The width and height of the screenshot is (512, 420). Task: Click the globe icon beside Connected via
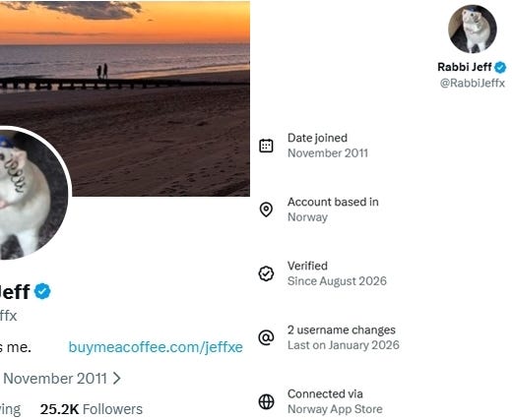pos(266,401)
